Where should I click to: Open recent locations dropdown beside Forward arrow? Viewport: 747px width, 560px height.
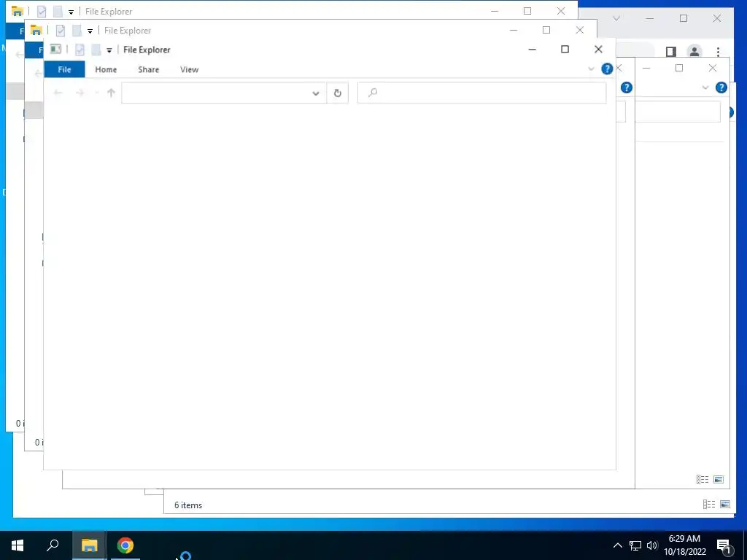point(97,93)
